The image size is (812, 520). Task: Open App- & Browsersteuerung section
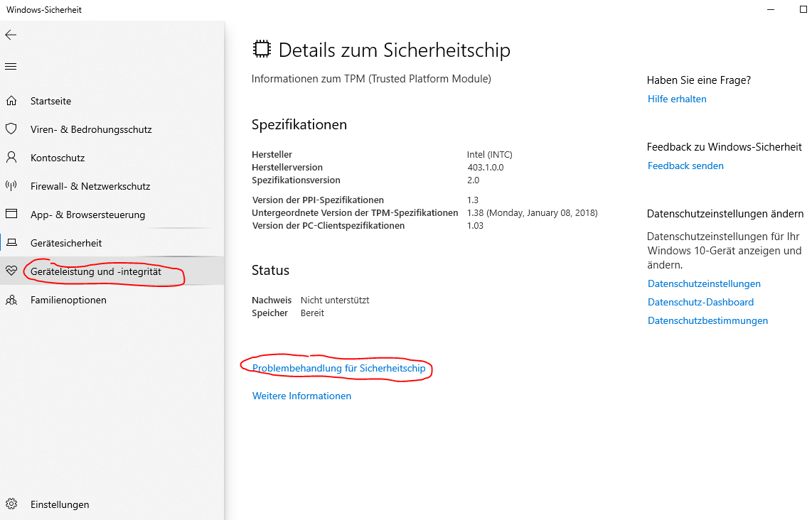coord(87,215)
